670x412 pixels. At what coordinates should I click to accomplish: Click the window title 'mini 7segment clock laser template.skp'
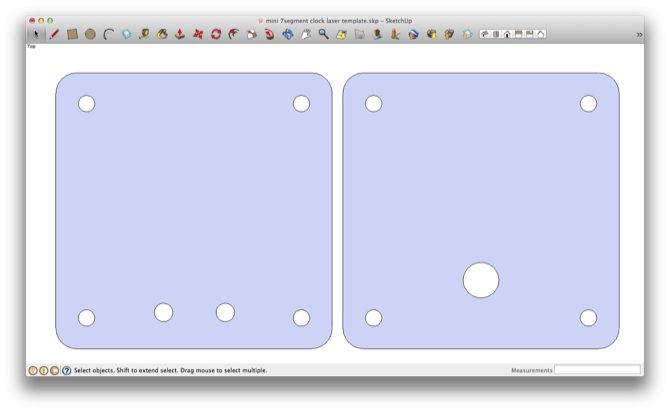pyautogui.click(x=322, y=21)
